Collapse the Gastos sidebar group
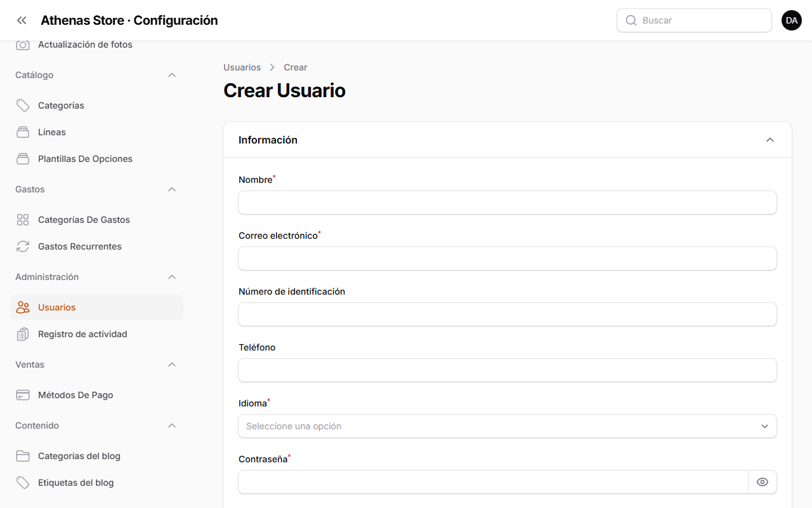The image size is (812, 508). tap(172, 189)
